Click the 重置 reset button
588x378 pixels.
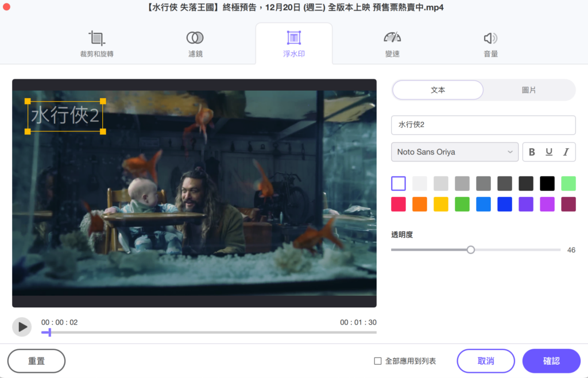tap(36, 361)
